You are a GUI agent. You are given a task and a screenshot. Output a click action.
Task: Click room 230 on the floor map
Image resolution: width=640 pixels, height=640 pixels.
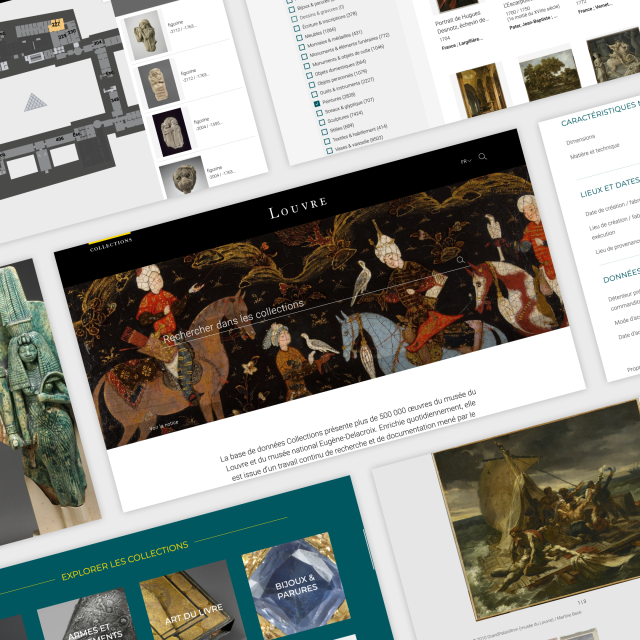click(72, 32)
